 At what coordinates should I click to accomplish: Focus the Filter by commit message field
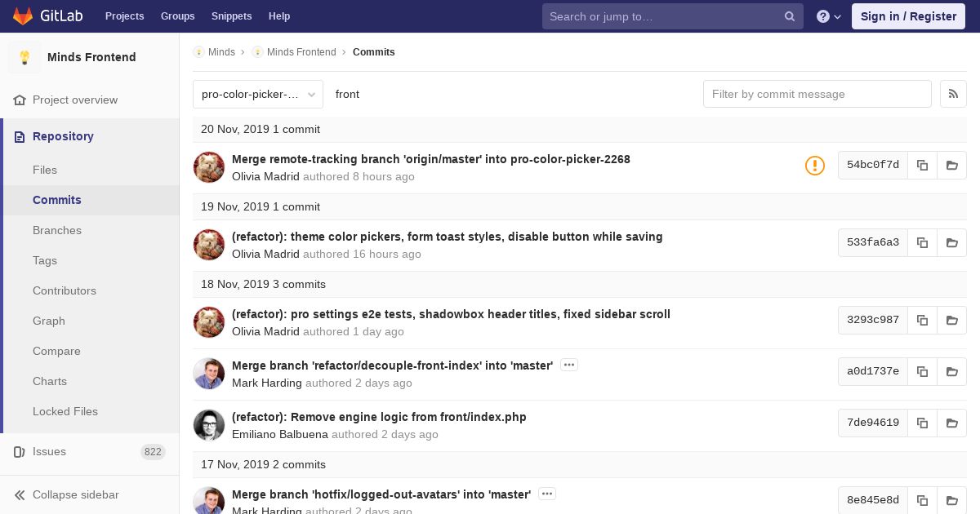click(x=817, y=94)
